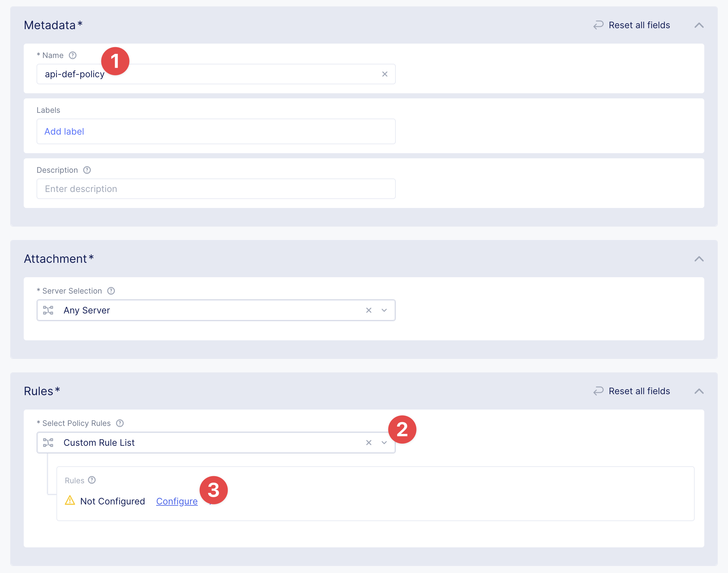Focus the Enter description input field

[x=216, y=189]
